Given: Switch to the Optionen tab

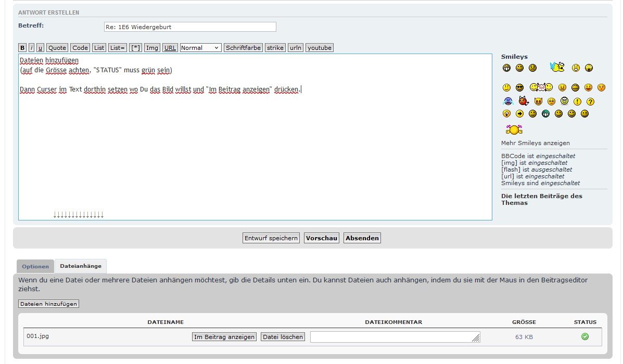Looking at the screenshot, I should point(35,266).
